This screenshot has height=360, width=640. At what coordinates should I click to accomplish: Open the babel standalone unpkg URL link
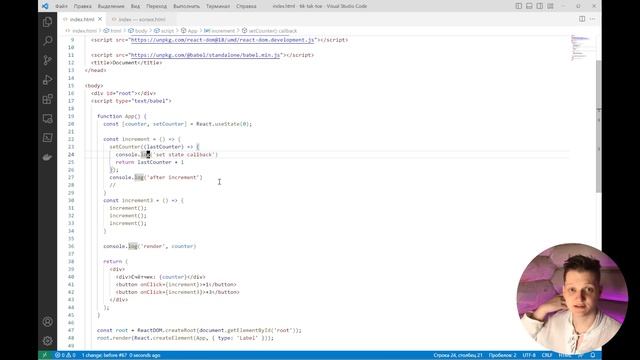pyautogui.click(x=205, y=55)
